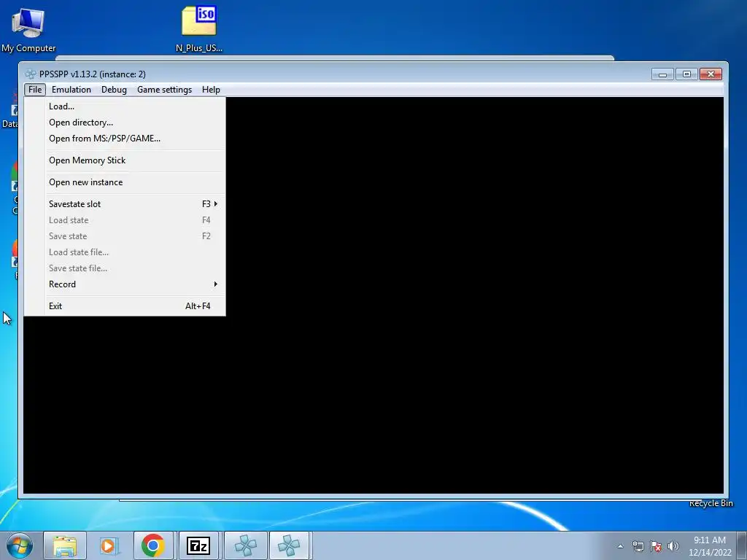Open the Windows Start button
Viewport: 747px width, 560px height.
(x=20, y=545)
